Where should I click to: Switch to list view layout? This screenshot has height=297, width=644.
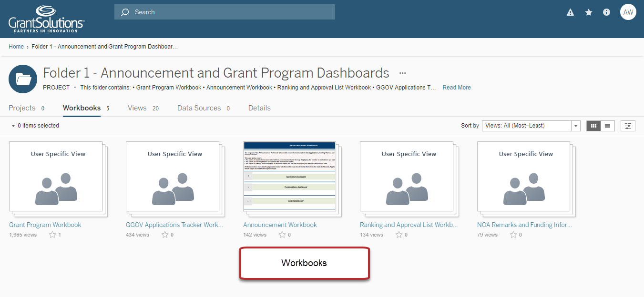pyautogui.click(x=607, y=126)
